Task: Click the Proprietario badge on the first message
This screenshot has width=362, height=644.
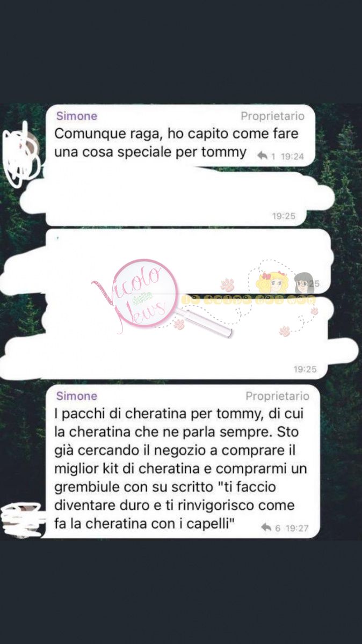Action: coord(272,116)
